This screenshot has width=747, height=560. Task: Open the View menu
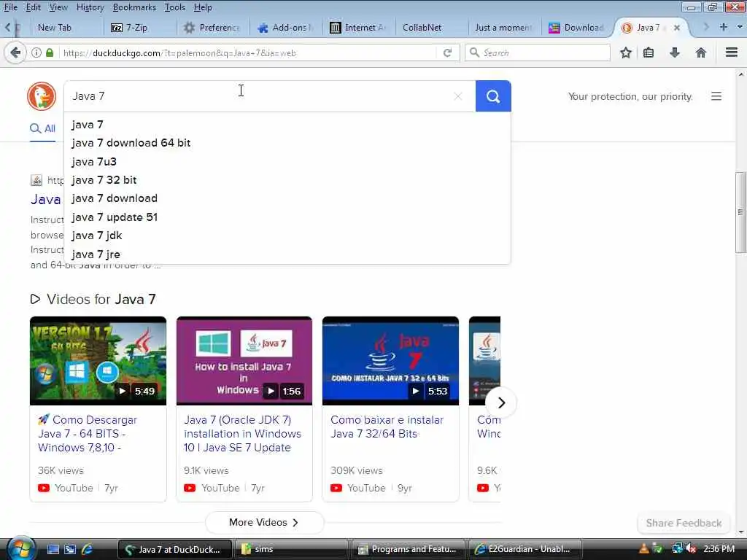pyautogui.click(x=58, y=7)
